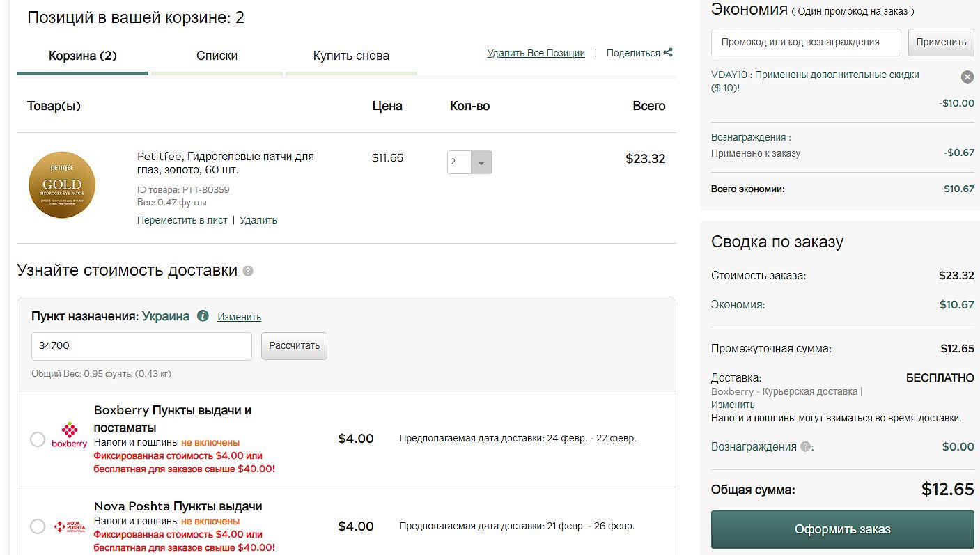Remove the VDAY10 promo code

[967, 77]
